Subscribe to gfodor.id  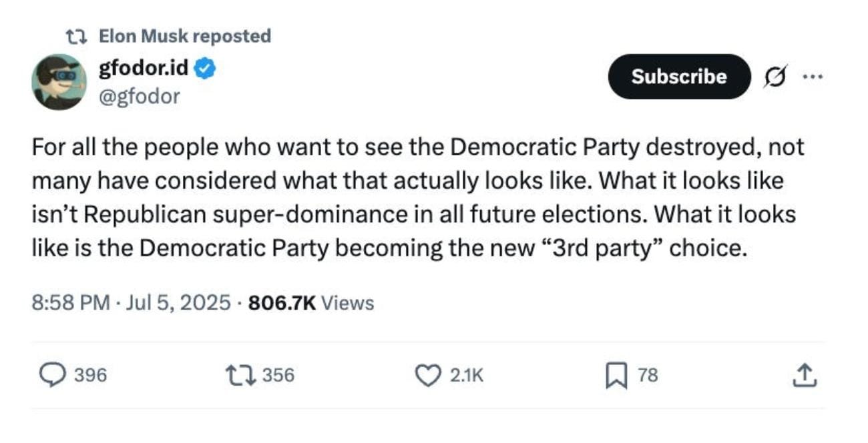(679, 77)
